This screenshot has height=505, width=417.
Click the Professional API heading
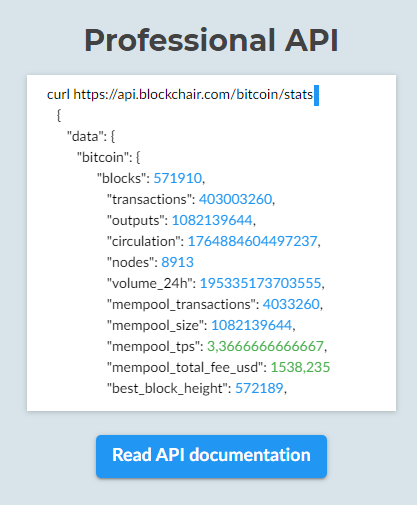(211, 40)
